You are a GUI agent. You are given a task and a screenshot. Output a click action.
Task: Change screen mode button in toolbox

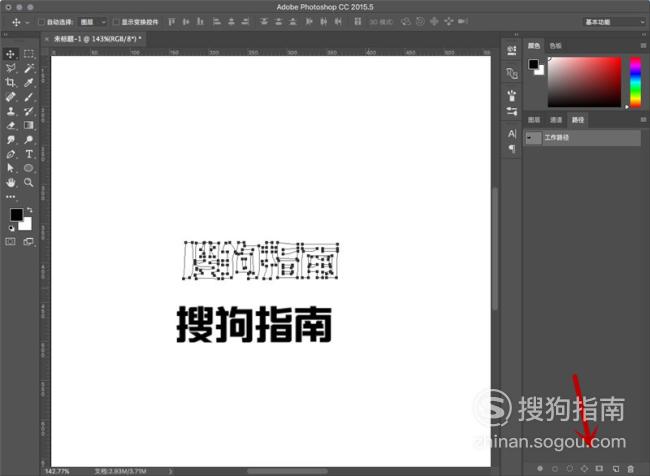pos(29,242)
